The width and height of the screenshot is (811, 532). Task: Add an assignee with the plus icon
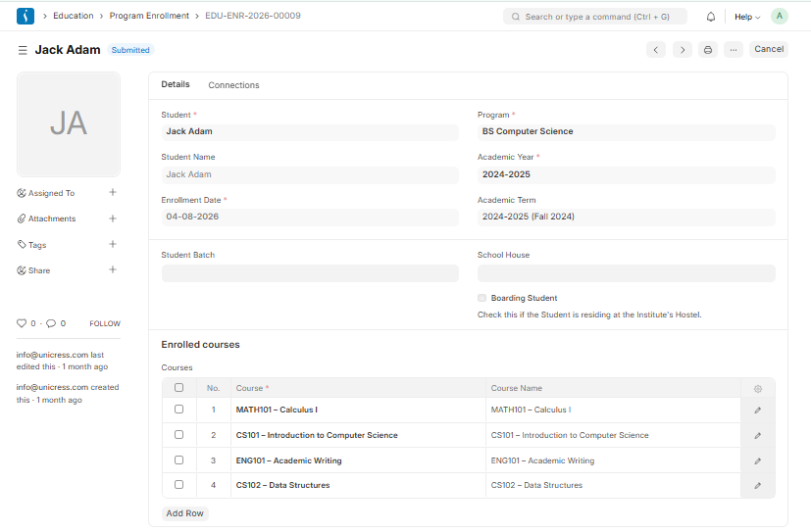[112, 192]
